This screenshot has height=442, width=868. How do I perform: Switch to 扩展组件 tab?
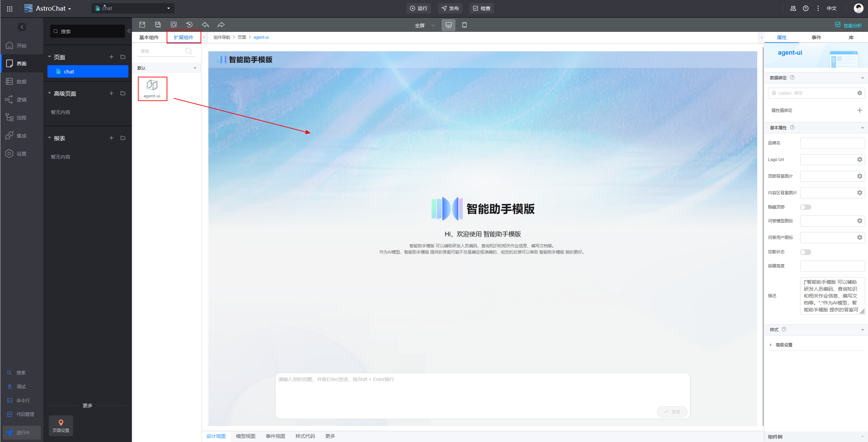pyautogui.click(x=184, y=37)
